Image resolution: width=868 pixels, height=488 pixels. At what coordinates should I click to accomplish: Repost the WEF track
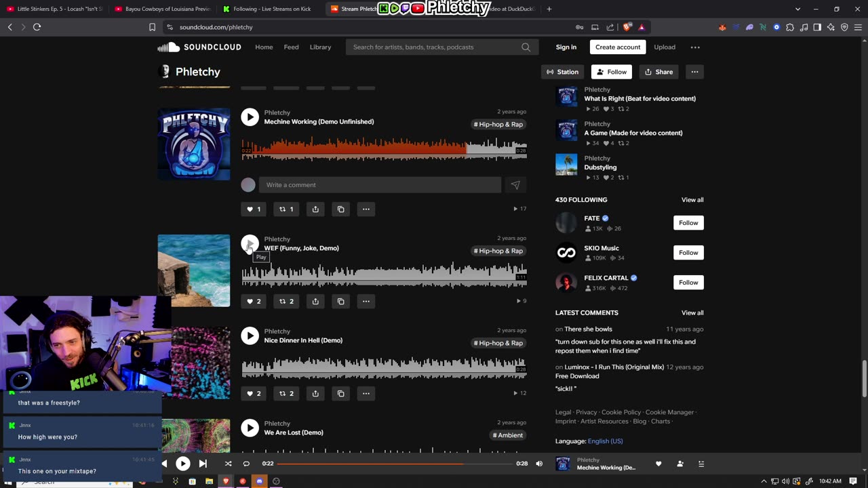coord(286,301)
